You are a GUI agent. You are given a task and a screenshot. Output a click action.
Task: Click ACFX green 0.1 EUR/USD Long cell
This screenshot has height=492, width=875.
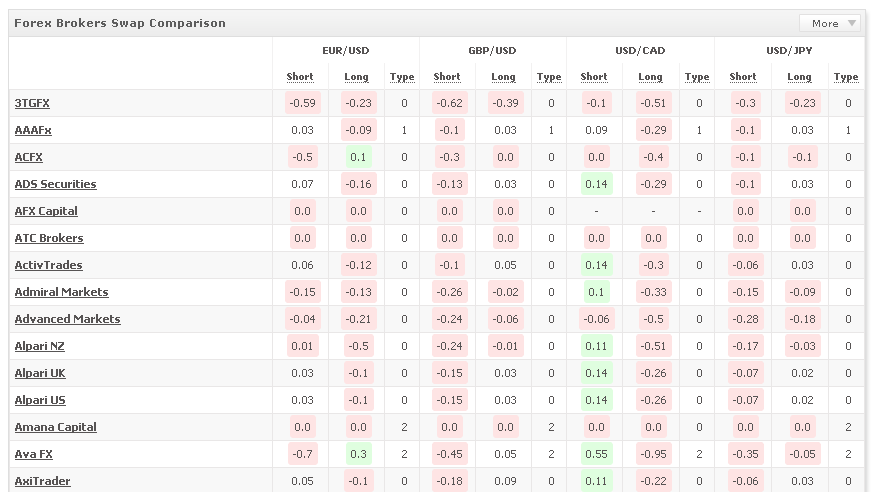pos(357,157)
